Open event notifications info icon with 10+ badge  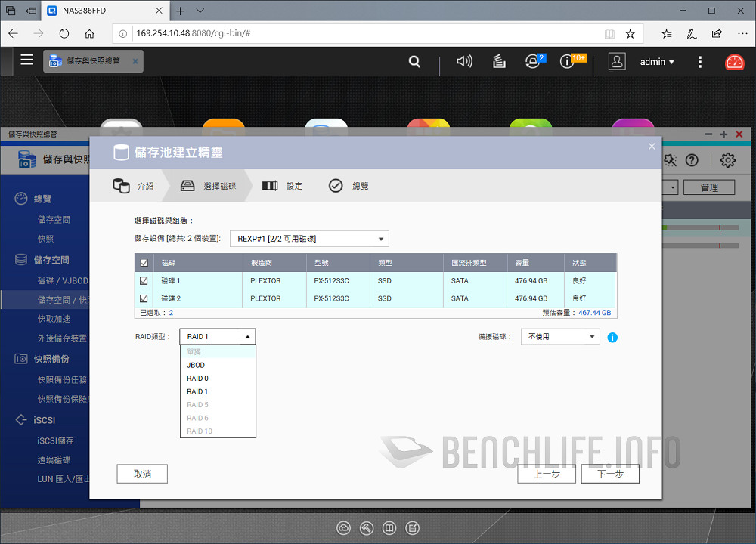tap(568, 62)
